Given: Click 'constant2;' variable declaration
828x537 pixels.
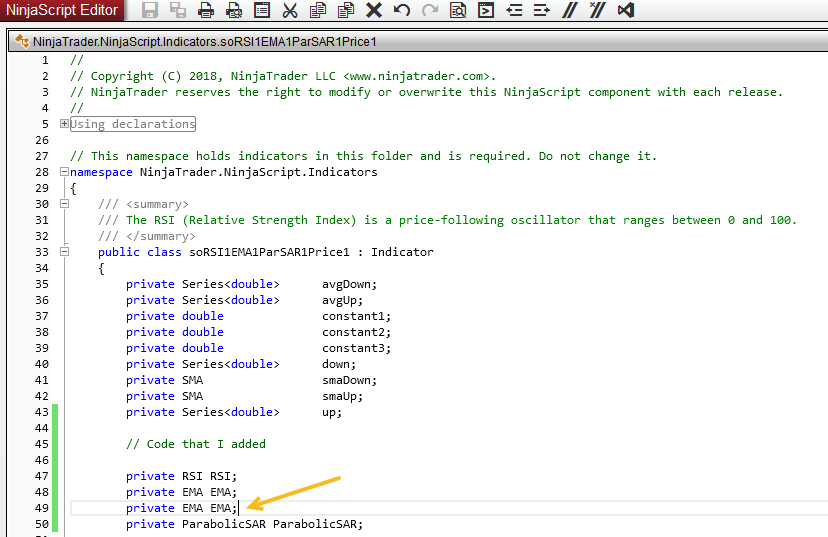Looking at the screenshot, I should point(356,332).
